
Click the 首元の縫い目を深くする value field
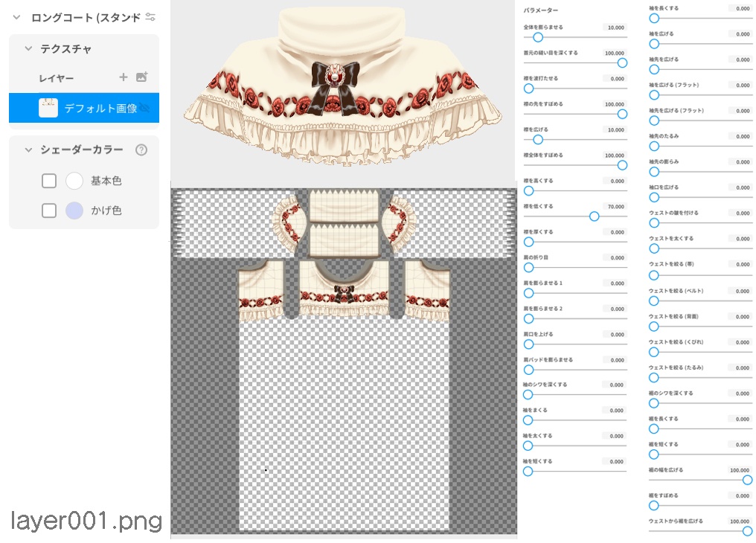(x=615, y=53)
